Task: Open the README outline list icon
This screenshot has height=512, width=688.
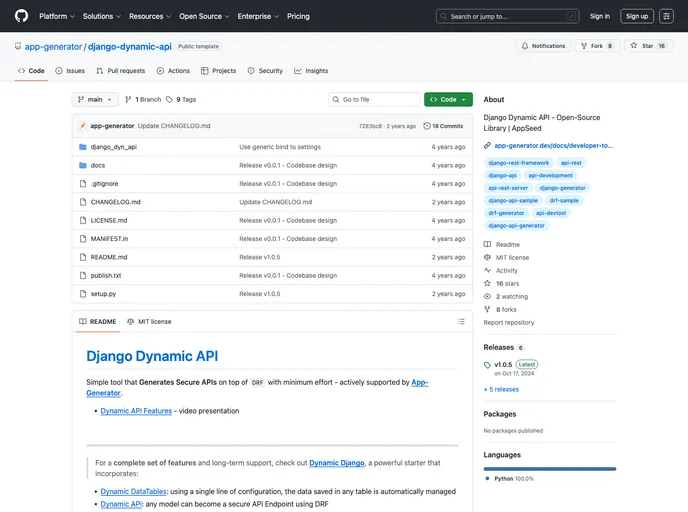Action: pyautogui.click(x=461, y=322)
